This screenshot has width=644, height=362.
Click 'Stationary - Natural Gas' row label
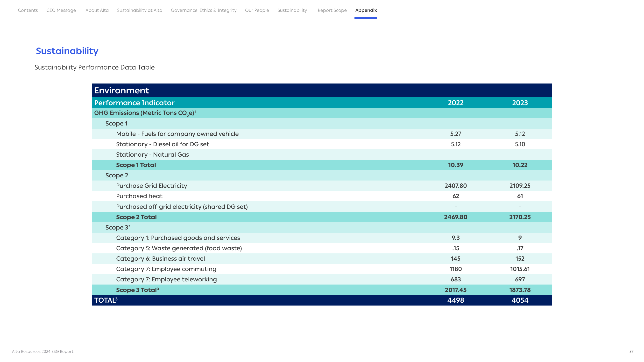153,155
